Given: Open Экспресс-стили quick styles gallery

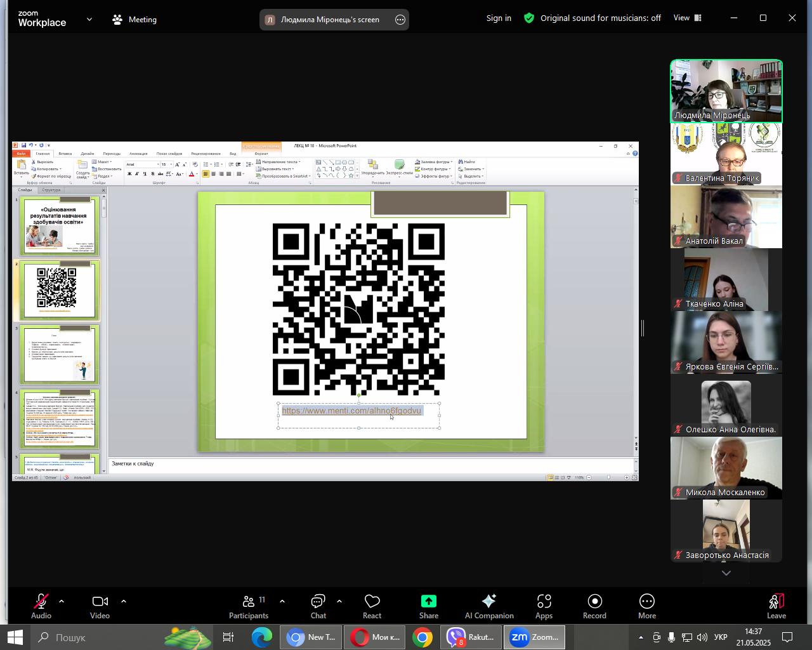Looking at the screenshot, I should [x=399, y=168].
